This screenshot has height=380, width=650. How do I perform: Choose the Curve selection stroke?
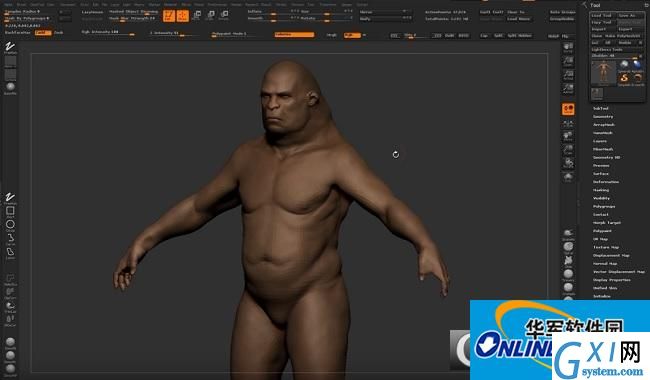10,239
